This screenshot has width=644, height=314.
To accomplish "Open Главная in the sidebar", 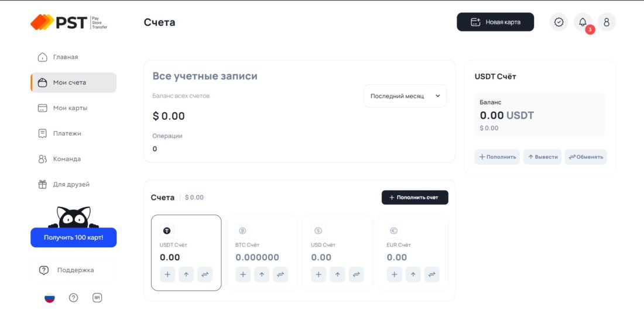I will point(66,57).
